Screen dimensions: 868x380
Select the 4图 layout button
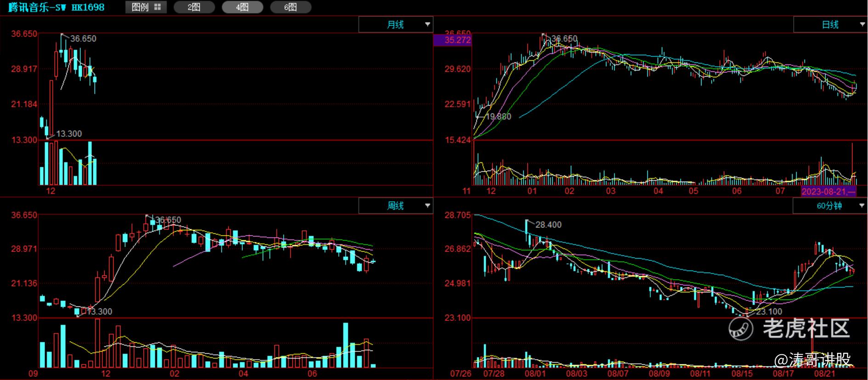point(242,7)
